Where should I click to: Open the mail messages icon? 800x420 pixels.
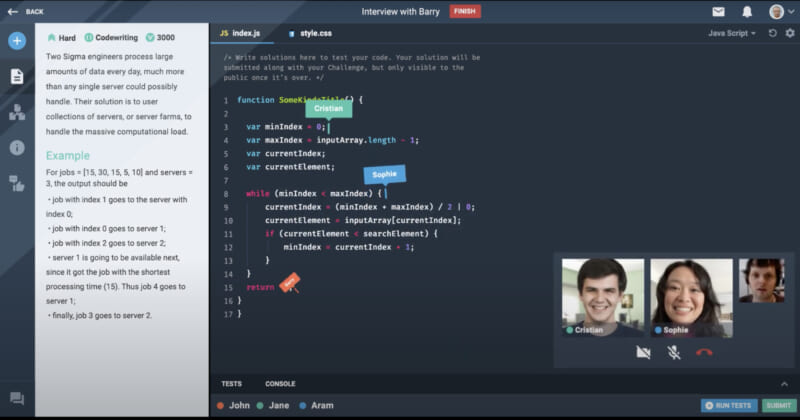(718, 12)
